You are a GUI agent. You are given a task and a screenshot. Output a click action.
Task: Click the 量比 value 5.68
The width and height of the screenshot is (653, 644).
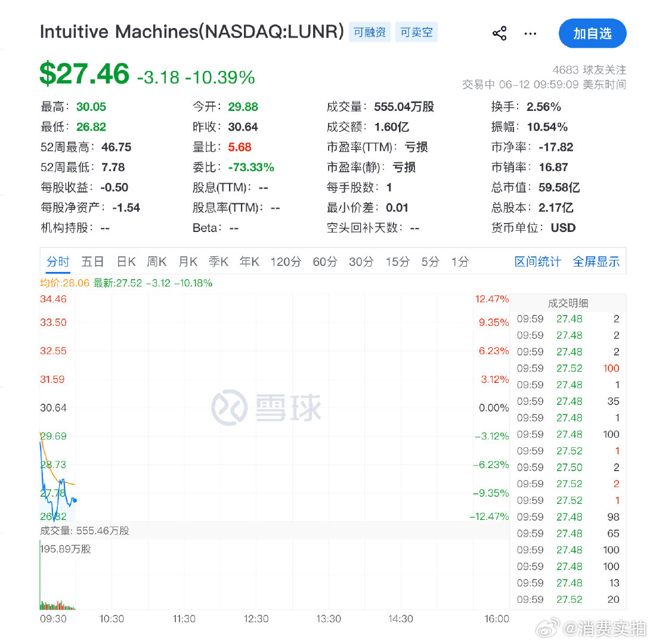[240, 147]
